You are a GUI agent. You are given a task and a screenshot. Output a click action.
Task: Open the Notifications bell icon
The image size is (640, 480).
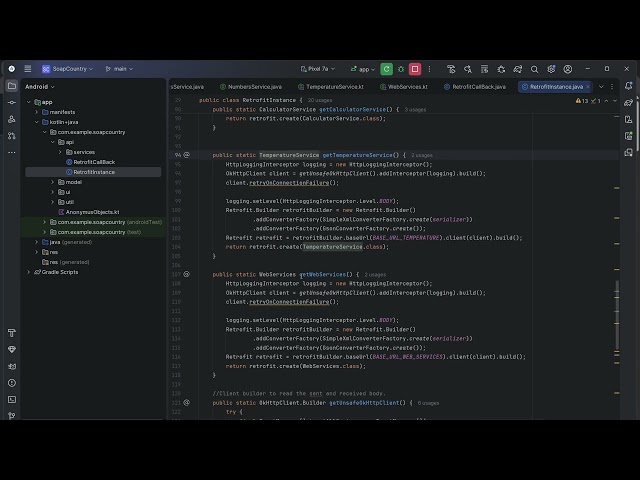[x=629, y=86]
